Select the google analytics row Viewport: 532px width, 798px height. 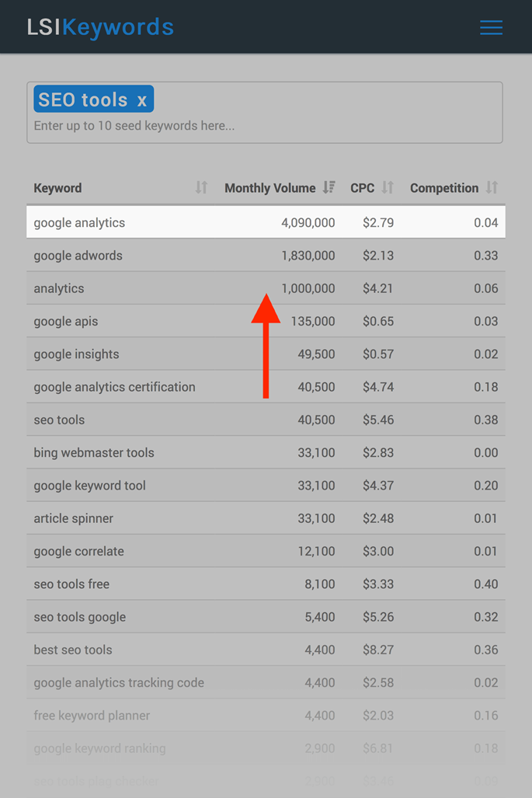(x=266, y=222)
